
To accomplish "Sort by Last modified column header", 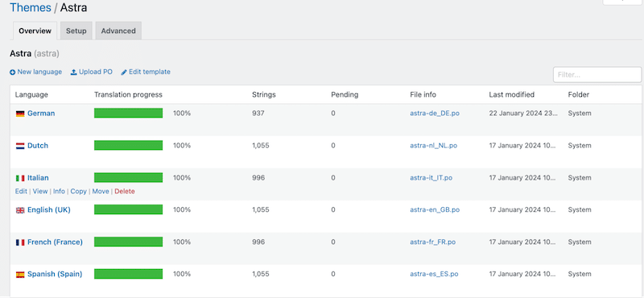I will 511,94.
